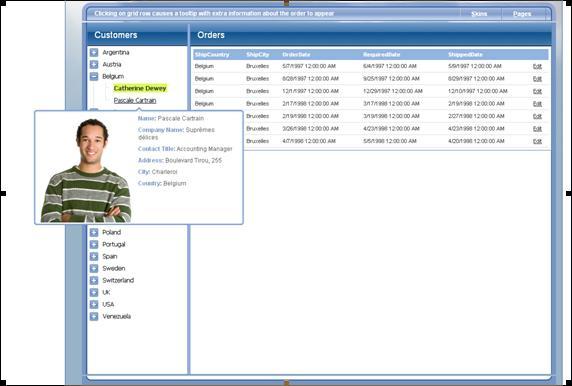
Task: Click required date 5/5/1998 cell
Action: [390, 141]
